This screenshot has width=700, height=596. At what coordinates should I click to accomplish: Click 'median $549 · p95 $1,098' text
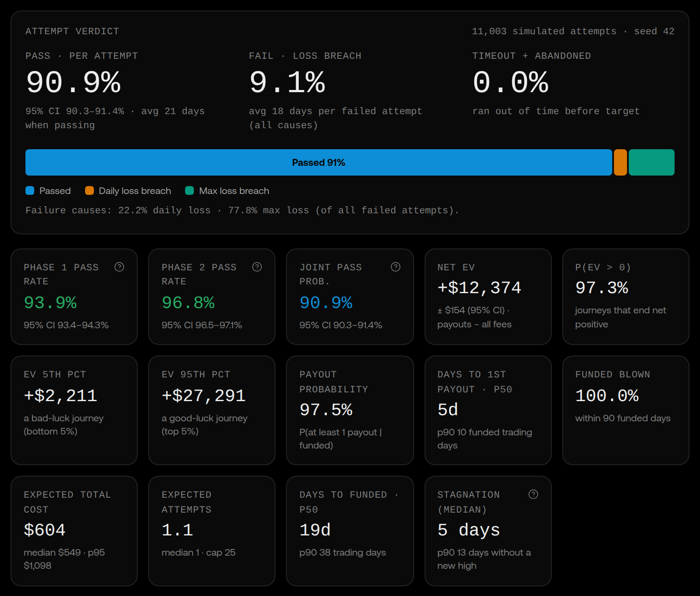(64, 559)
